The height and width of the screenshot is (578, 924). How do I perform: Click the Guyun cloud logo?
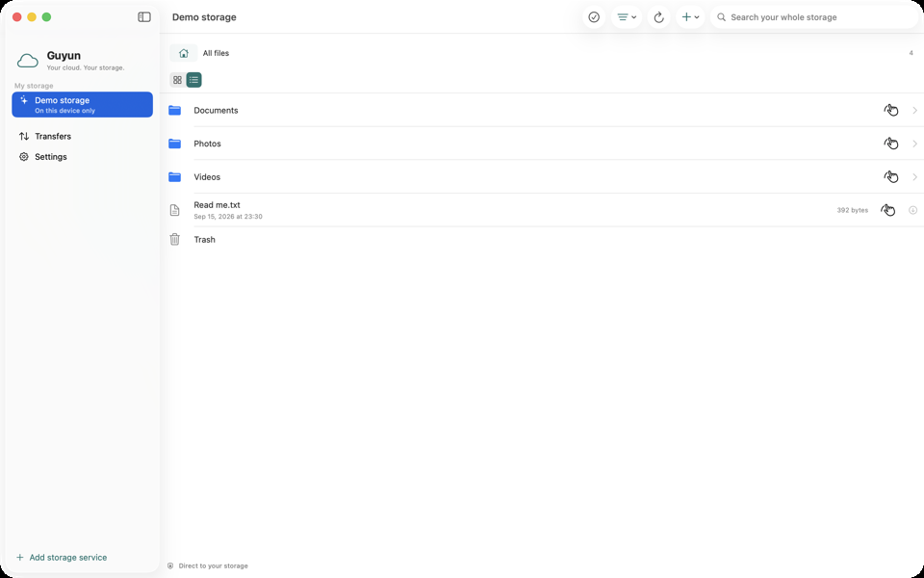pyautogui.click(x=28, y=60)
